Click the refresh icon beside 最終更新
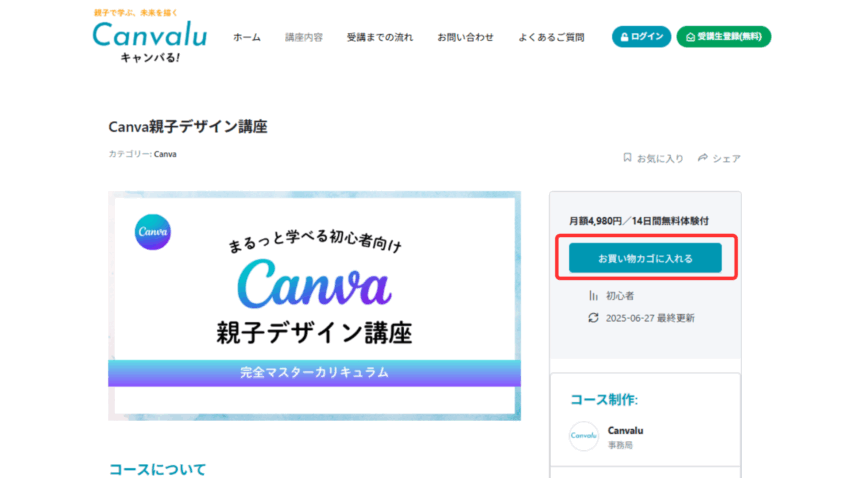The image size is (850, 478). pyautogui.click(x=593, y=318)
